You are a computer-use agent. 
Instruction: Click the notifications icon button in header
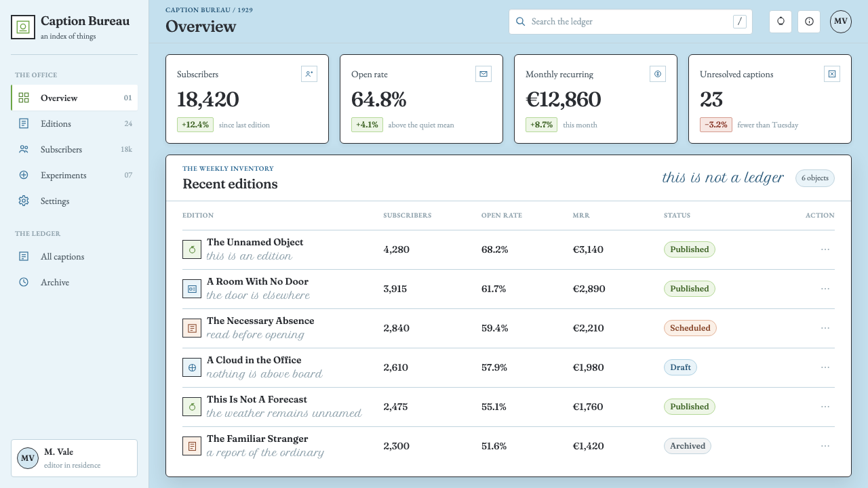(x=781, y=22)
